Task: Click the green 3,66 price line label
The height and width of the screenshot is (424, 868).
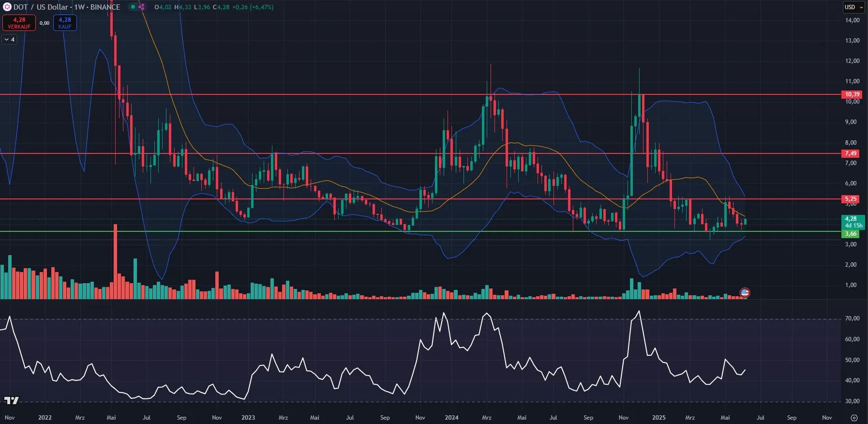Action: tap(851, 234)
